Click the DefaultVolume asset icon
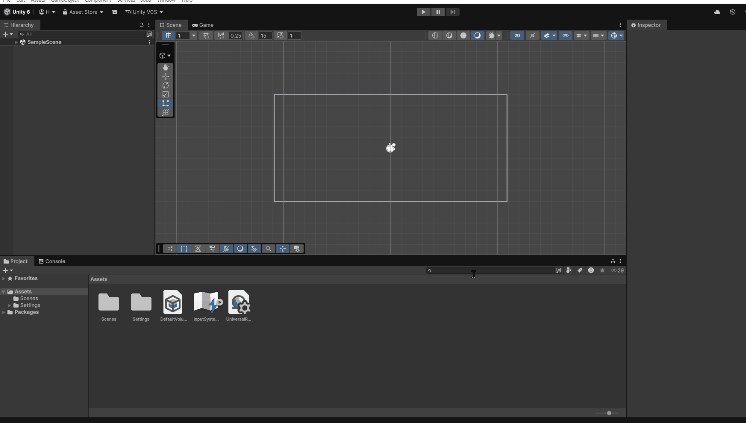Viewport: 746px width, 423px height. pos(173,302)
